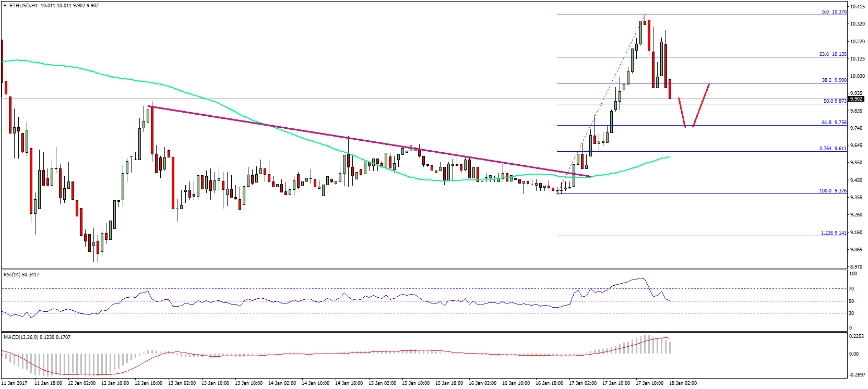The height and width of the screenshot is (389, 868).
Task: Click the MACD(12,26,9) indicator label
Action: coord(37,337)
